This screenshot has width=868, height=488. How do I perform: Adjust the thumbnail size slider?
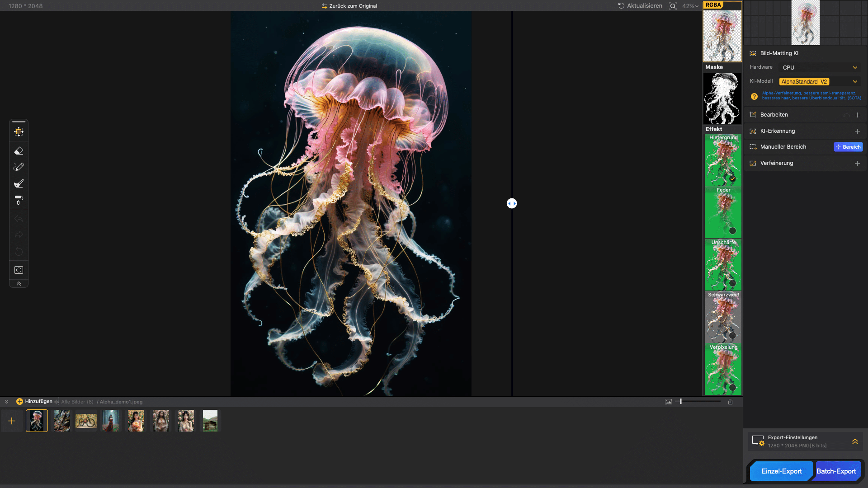pos(681,401)
